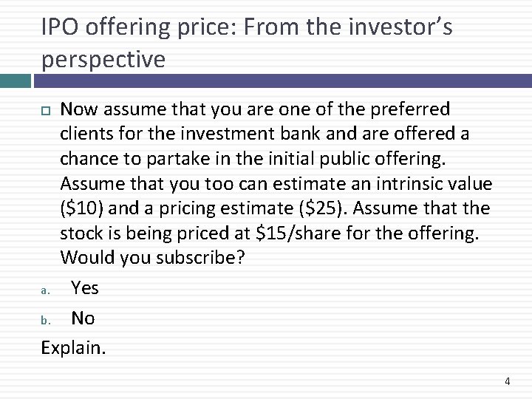Click the word 'perspective' in the title
The width and height of the screenshot is (532, 399).
click(x=103, y=60)
